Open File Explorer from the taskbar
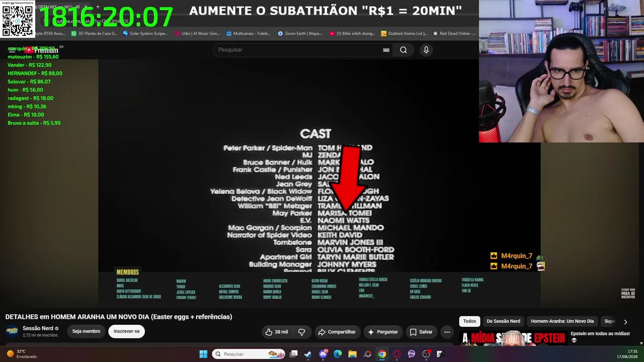 click(x=352, y=354)
